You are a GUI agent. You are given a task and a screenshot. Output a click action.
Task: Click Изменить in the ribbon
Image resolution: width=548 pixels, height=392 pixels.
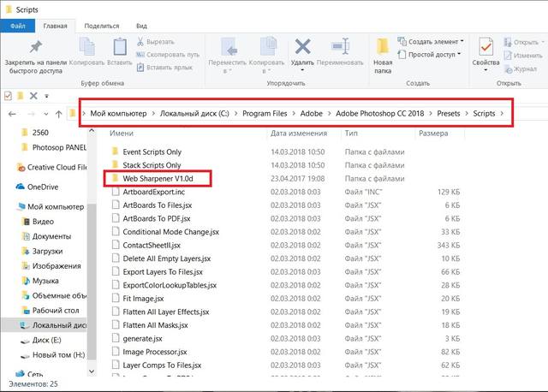point(523,56)
